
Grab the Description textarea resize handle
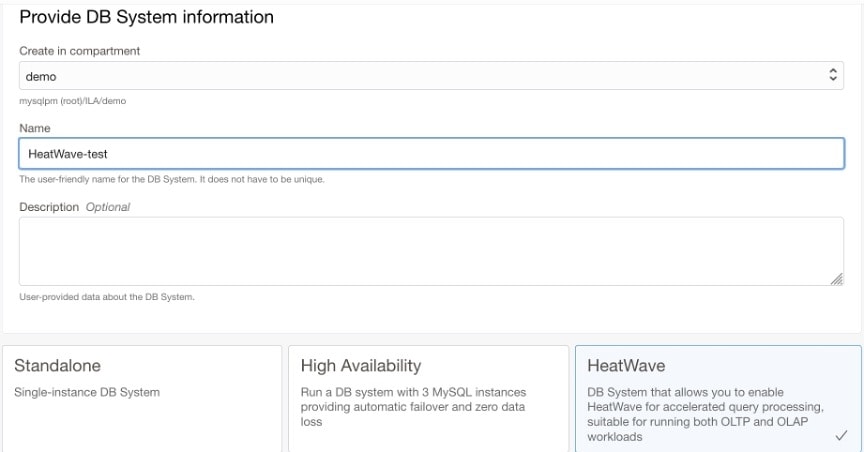coord(836,279)
